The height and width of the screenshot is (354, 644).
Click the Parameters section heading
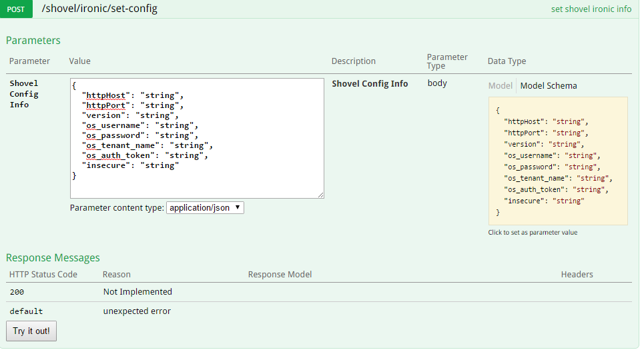click(33, 41)
